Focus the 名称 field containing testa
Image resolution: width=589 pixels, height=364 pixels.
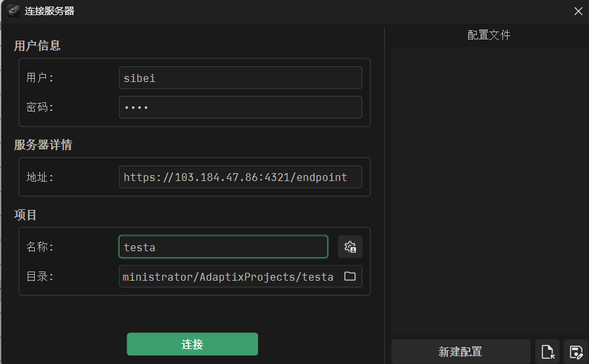pos(223,247)
